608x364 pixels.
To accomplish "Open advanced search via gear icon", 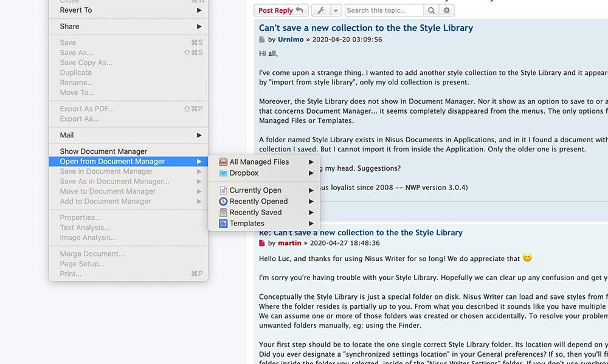I will tap(446, 10).
